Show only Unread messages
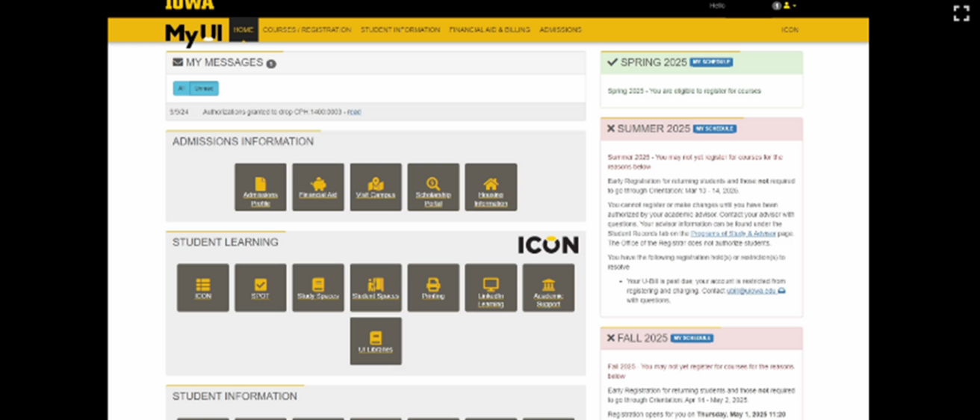Viewport: 980px width, 420px height. [x=204, y=88]
